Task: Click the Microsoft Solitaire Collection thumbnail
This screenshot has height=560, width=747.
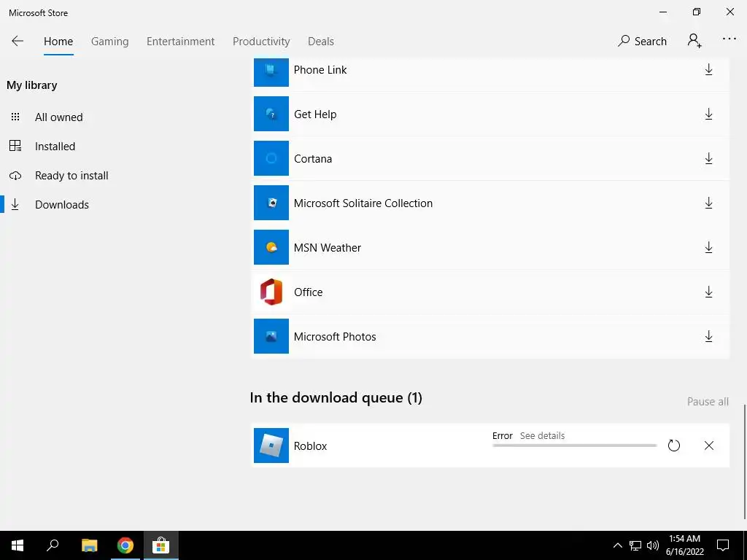Action: tap(271, 203)
